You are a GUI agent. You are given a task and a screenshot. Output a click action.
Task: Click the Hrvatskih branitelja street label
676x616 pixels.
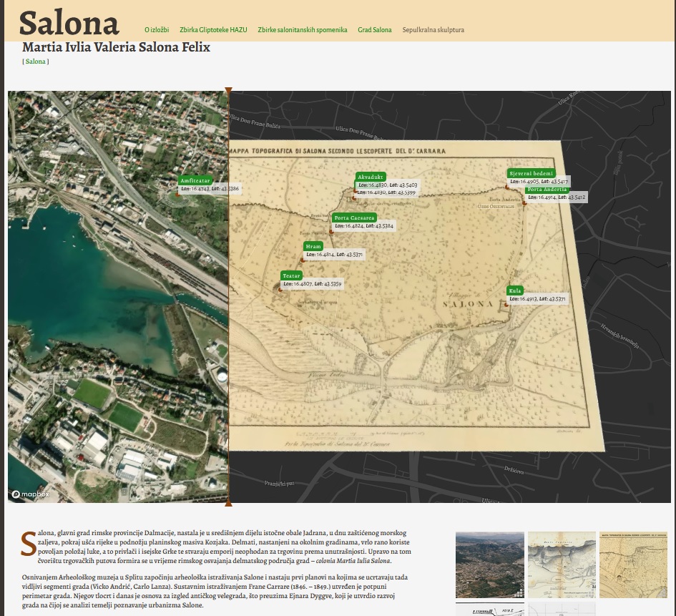click(620, 336)
